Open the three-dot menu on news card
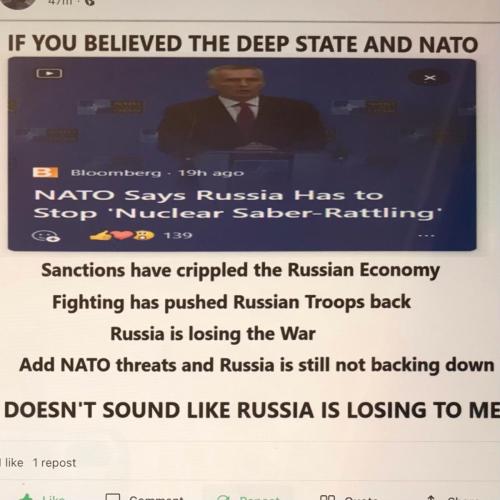500x500 pixels. click(x=427, y=236)
